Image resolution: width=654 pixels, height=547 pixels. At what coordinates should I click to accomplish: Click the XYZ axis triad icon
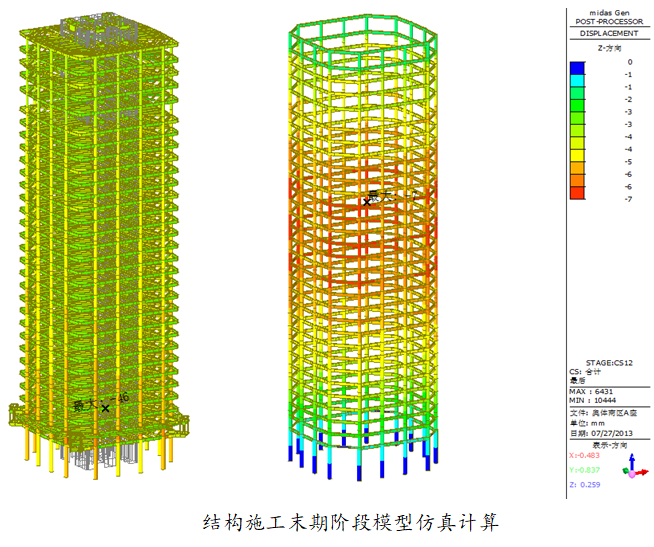(635, 466)
